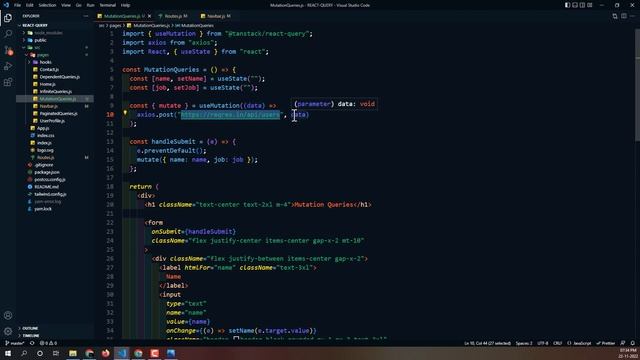Open Customize Layout icon in title bar

[x=589, y=5]
